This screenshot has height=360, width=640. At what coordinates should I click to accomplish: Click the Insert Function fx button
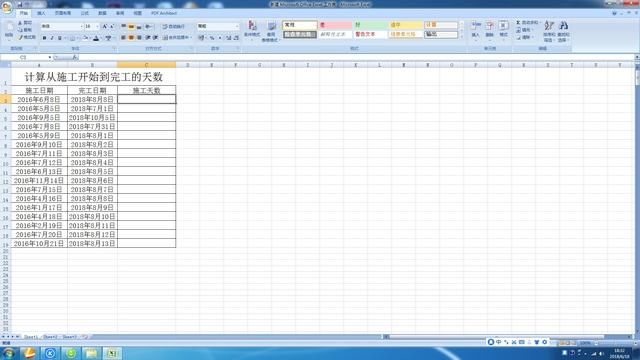pos(75,58)
